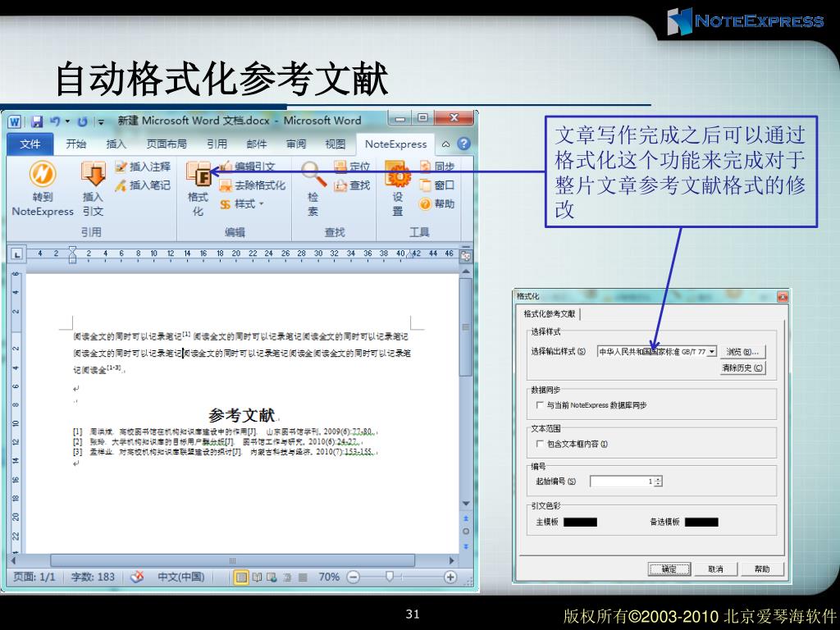The height and width of the screenshot is (630, 840).
Task: Click 转到 NoteExpress icon
Action: click(x=43, y=175)
